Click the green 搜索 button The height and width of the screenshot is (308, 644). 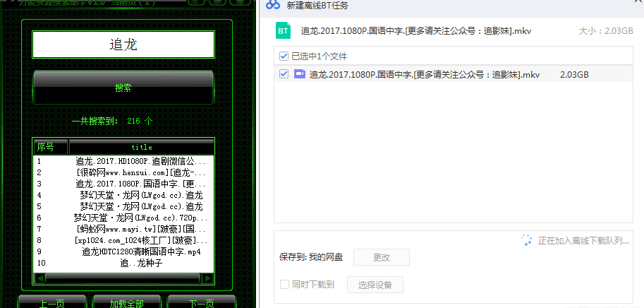click(123, 88)
